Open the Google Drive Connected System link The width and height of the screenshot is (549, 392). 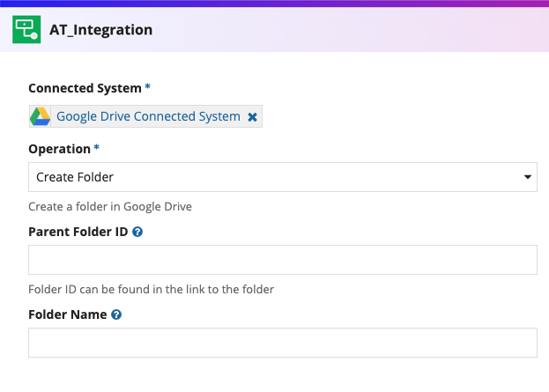click(x=148, y=116)
